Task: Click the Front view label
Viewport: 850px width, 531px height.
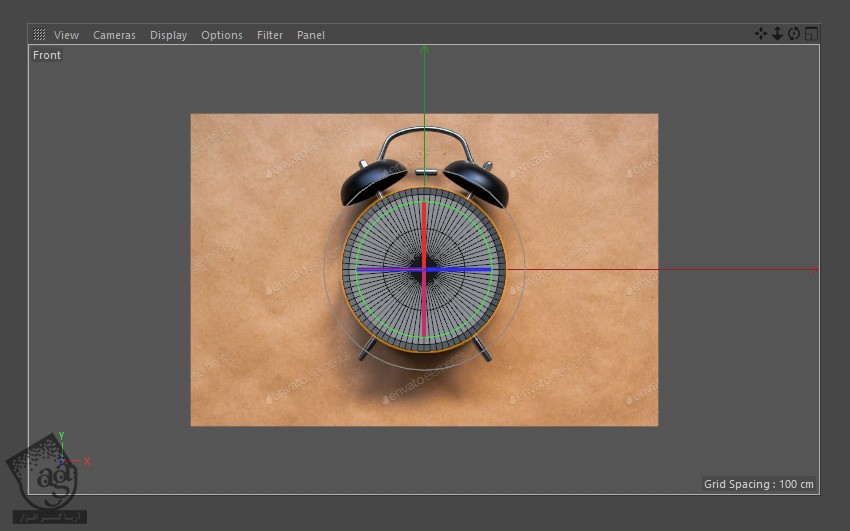Action: (47, 55)
